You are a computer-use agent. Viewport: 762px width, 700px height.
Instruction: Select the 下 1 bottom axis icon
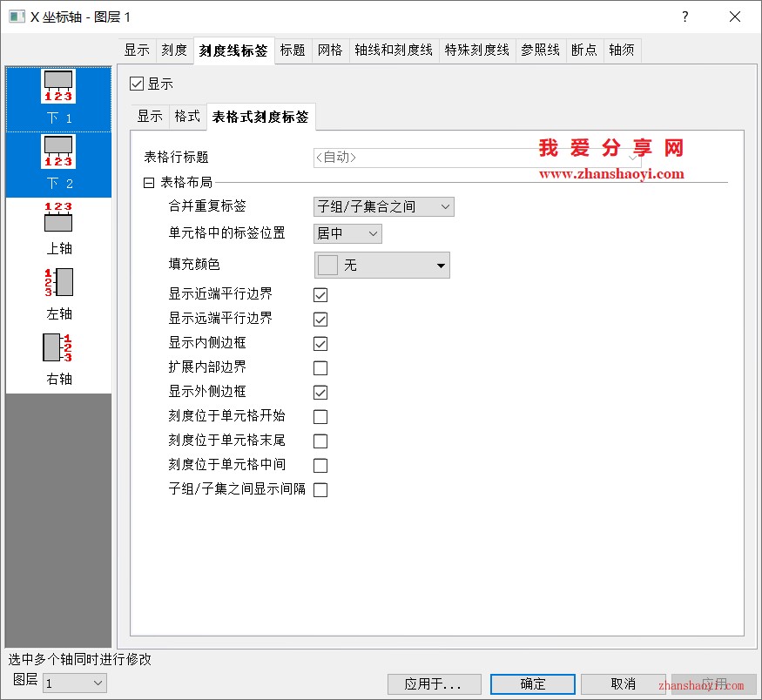[x=58, y=87]
